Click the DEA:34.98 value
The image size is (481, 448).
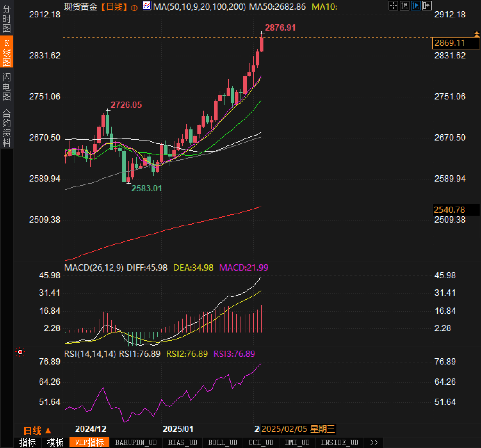[193, 267]
